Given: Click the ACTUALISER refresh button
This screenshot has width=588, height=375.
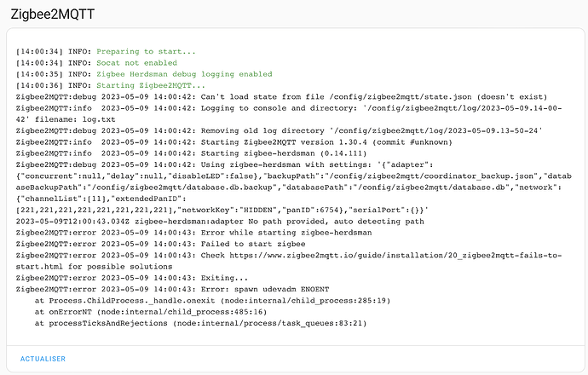Looking at the screenshot, I should coord(43,359).
